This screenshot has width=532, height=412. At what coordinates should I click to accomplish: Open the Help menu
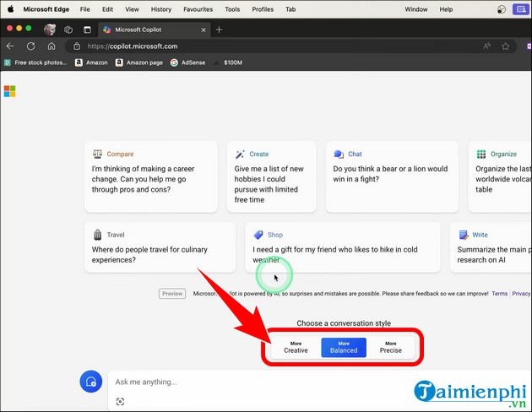[446, 9]
